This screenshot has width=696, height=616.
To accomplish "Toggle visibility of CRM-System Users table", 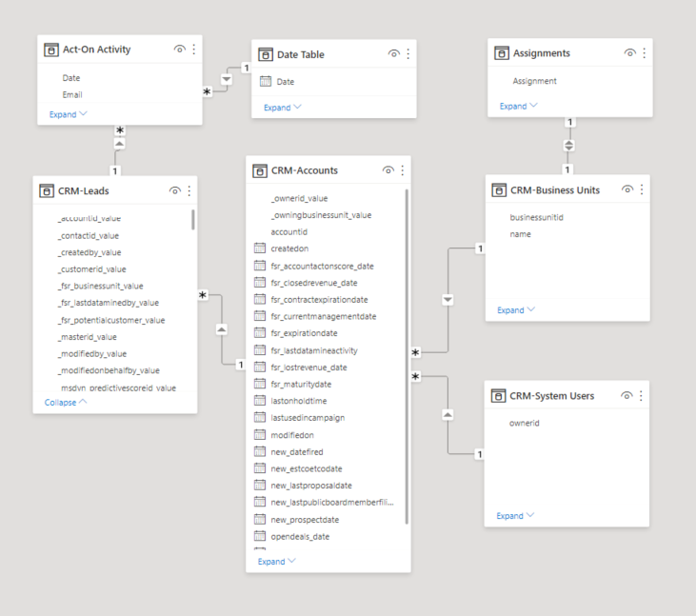I will (x=626, y=395).
